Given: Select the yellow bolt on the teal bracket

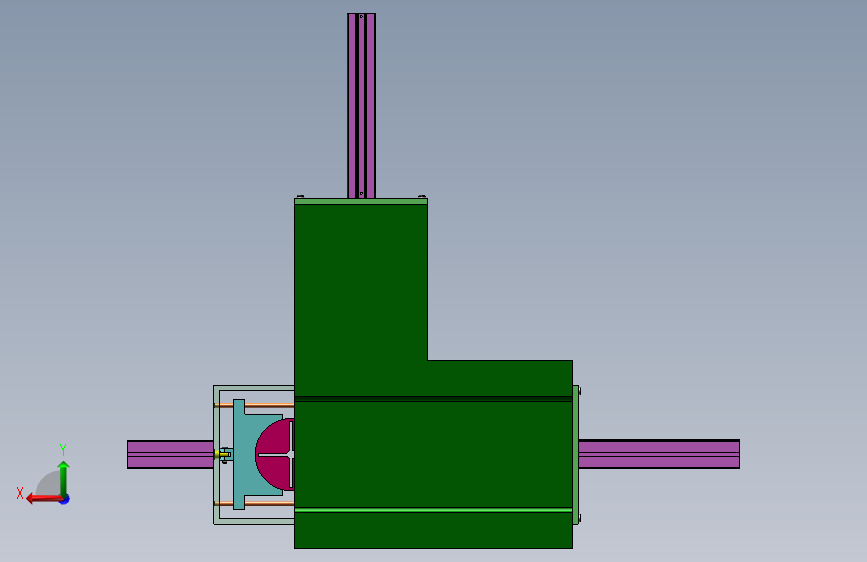Looking at the screenshot, I should (222, 454).
